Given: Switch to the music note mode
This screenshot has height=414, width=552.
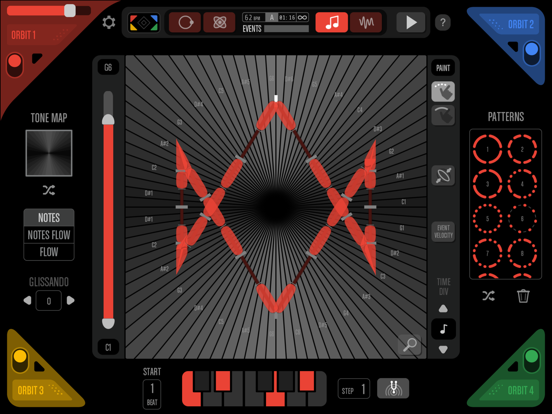Looking at the screenshot, I should [x=332, y=23].
